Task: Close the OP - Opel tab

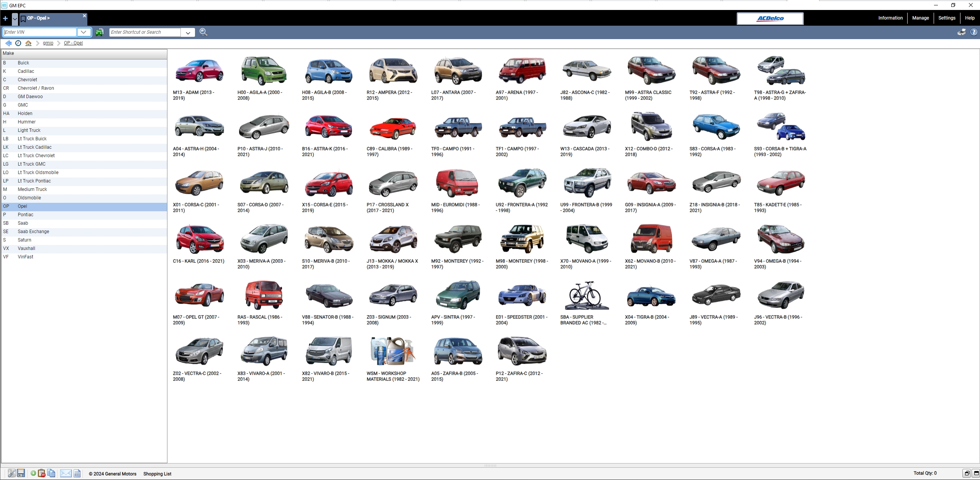Action: [x=84, y=16]
